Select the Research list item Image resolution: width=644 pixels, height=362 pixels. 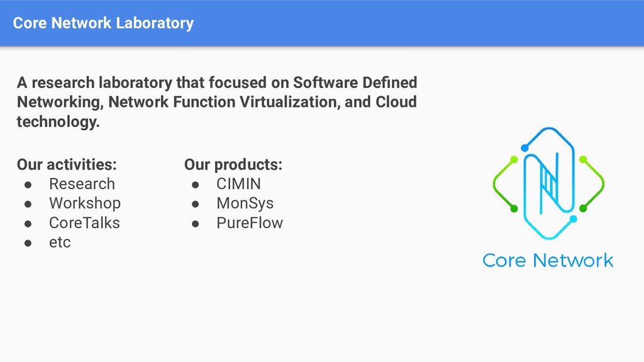(x=82, y=184)
